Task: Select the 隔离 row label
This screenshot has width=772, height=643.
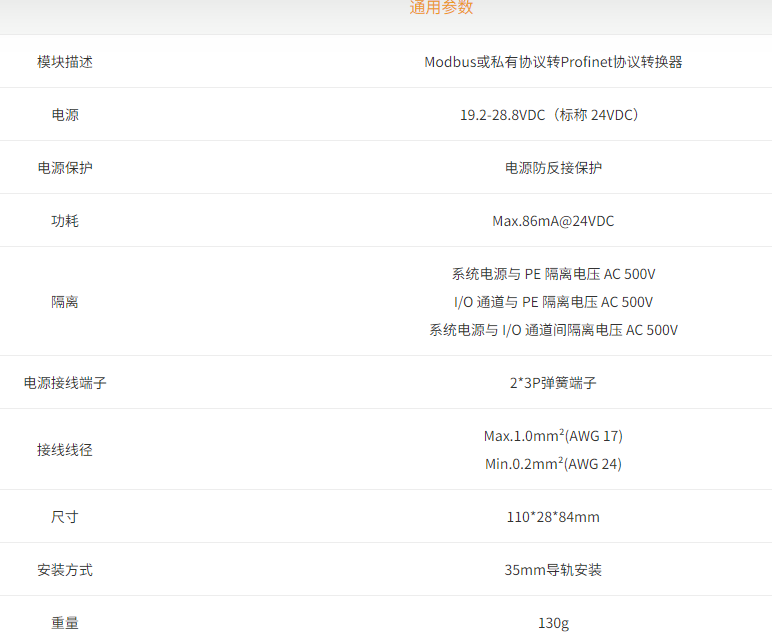Action: pyautogui.click(x=64, y=302)
